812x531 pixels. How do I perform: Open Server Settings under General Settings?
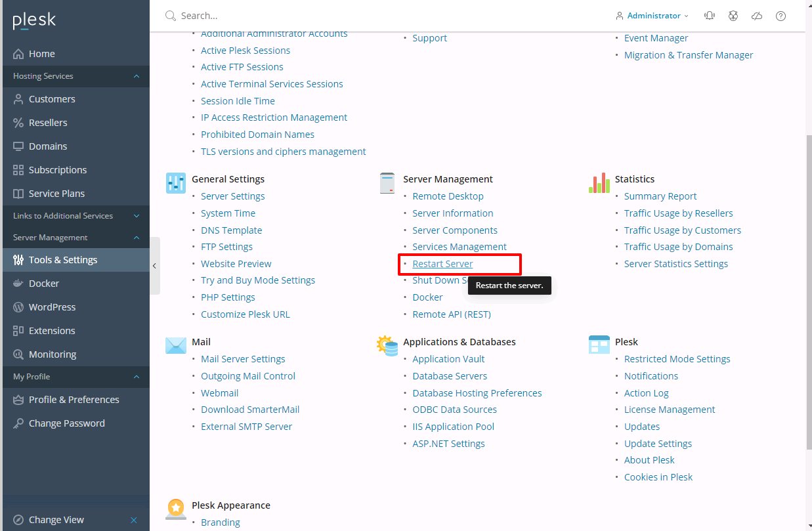(x=233, y=196)
